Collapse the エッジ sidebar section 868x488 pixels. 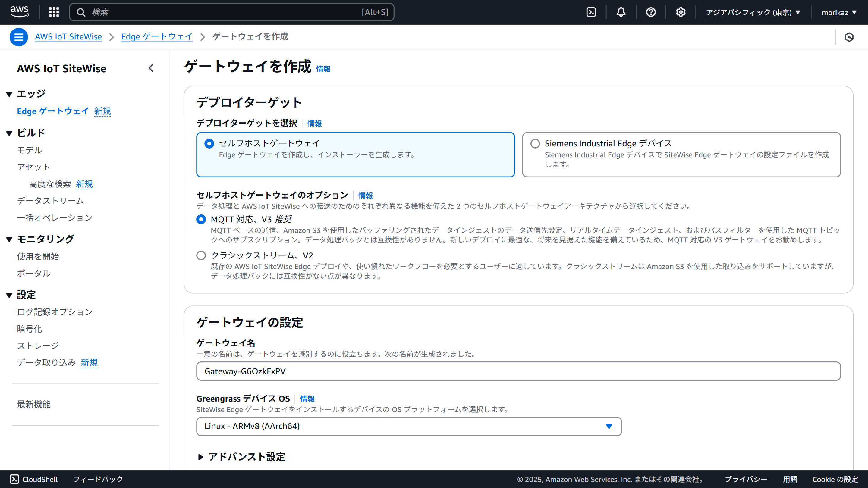click(9, 94)
